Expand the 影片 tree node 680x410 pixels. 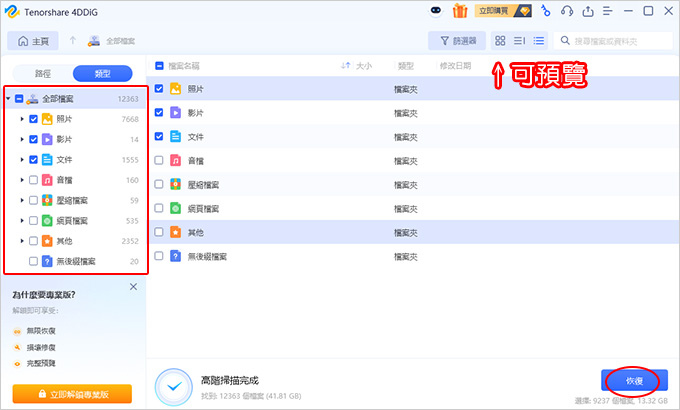click(22, 139)
